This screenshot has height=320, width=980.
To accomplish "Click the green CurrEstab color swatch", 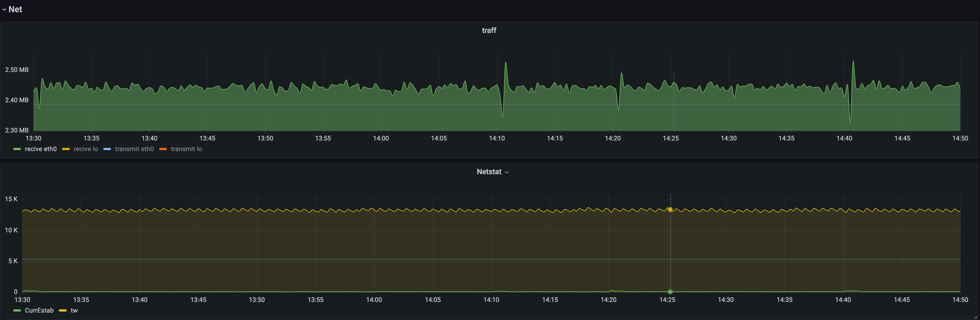I will [17, 311].
